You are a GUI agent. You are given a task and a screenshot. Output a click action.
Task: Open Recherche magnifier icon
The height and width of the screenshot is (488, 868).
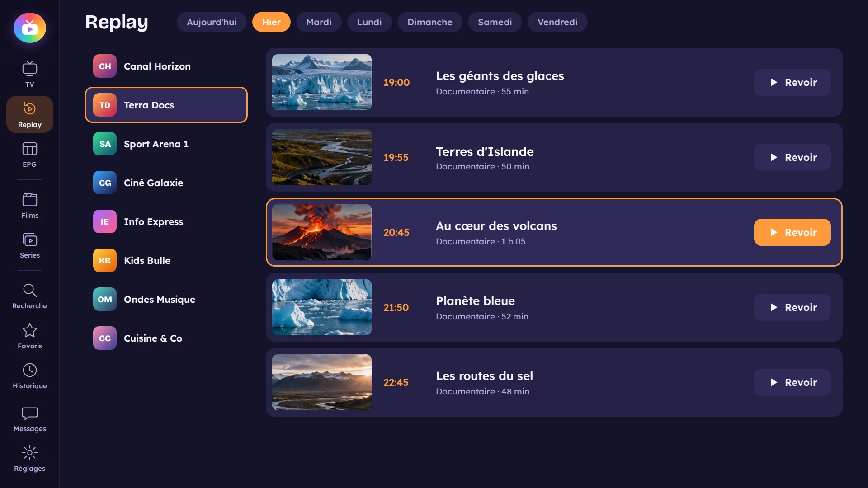click(30, 290)
